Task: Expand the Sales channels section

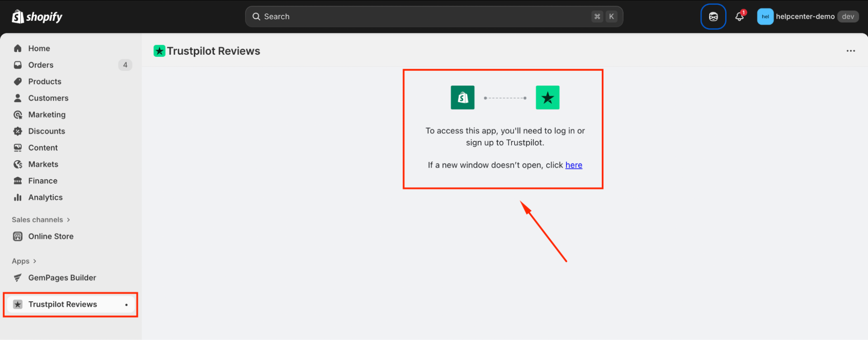Action: (x=41, y=220)
